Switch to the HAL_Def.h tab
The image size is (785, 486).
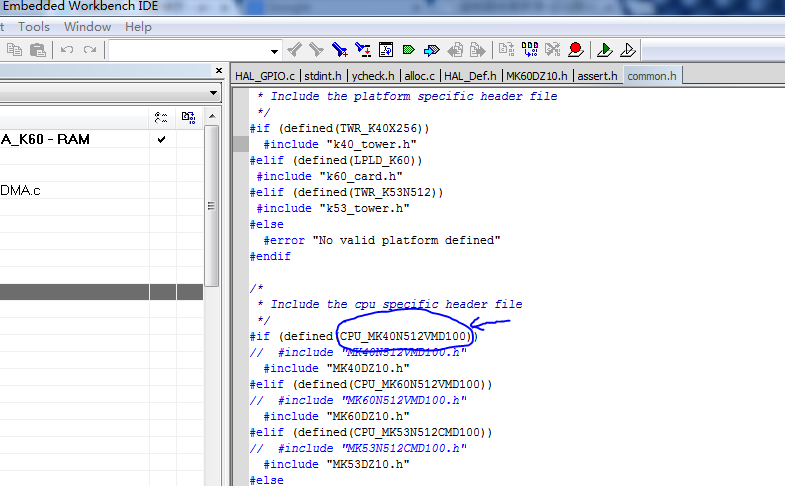click(x=470, y=76)
